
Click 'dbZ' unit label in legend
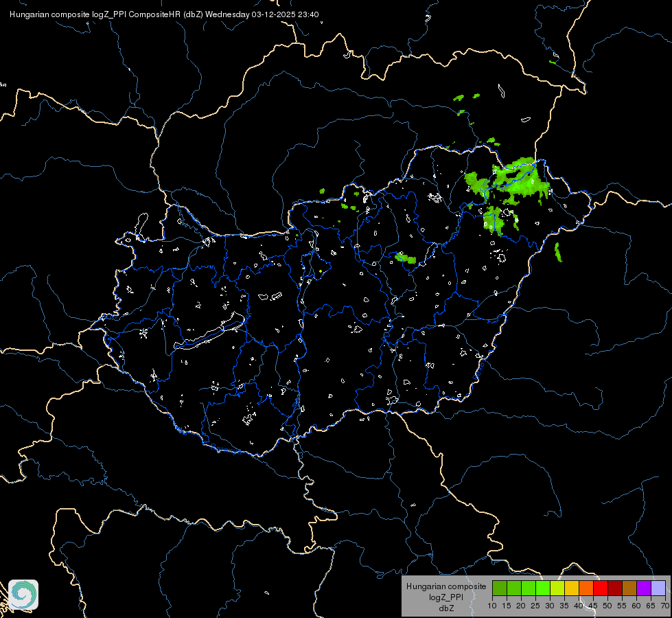pyautogui.click(x=446, y=608)
